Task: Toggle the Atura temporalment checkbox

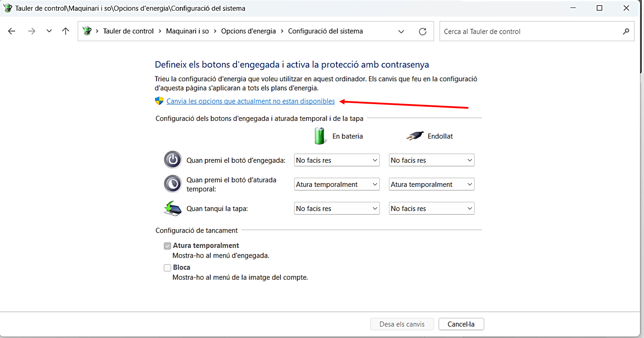Action: click(x=167, y=246)
